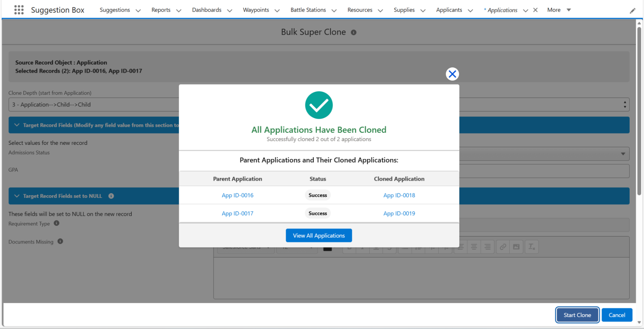Collapse Target Record Fields set to NULL section
Image resolution: width=644 pixels, height=329 pixels.
pyautogui.click(x=17, y=196)
